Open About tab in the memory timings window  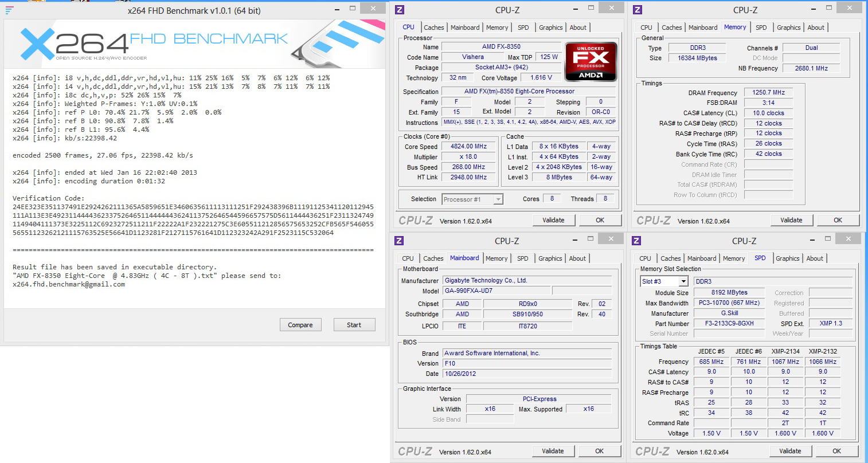[816, 28]
